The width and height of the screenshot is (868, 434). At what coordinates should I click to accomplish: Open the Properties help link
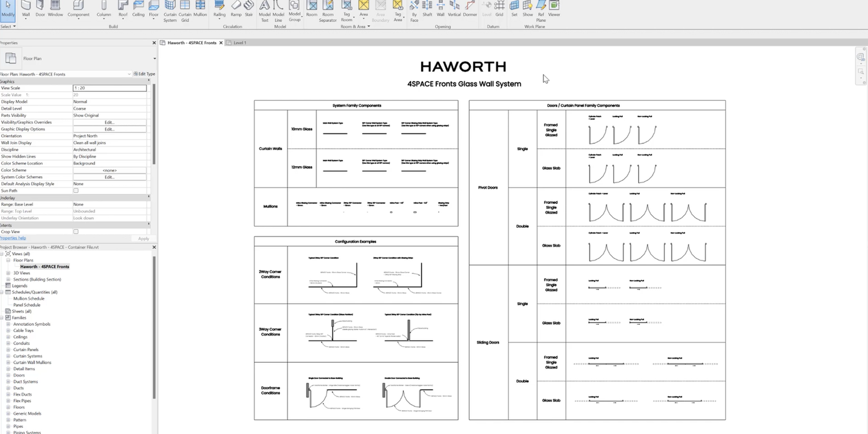(x=13, y=238)
